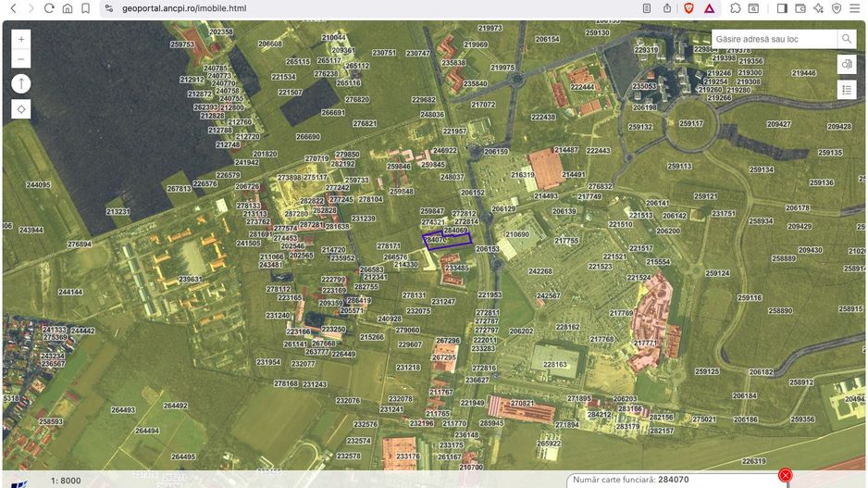Click parcel label 222444
The image size is (868, 488).
click(x=582, y=87)
